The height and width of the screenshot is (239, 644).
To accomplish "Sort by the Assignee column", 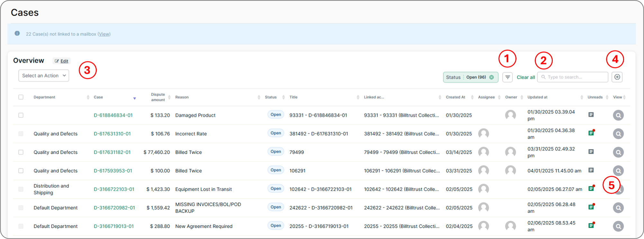I will 499,97.
